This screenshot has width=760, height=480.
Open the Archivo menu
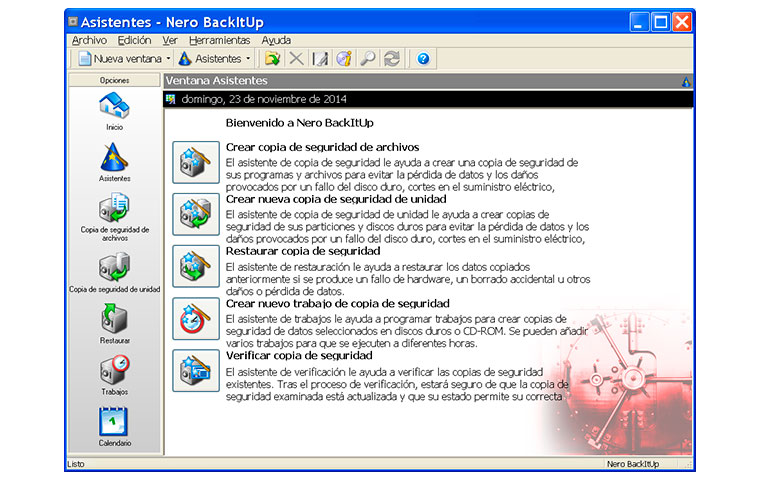89,40
